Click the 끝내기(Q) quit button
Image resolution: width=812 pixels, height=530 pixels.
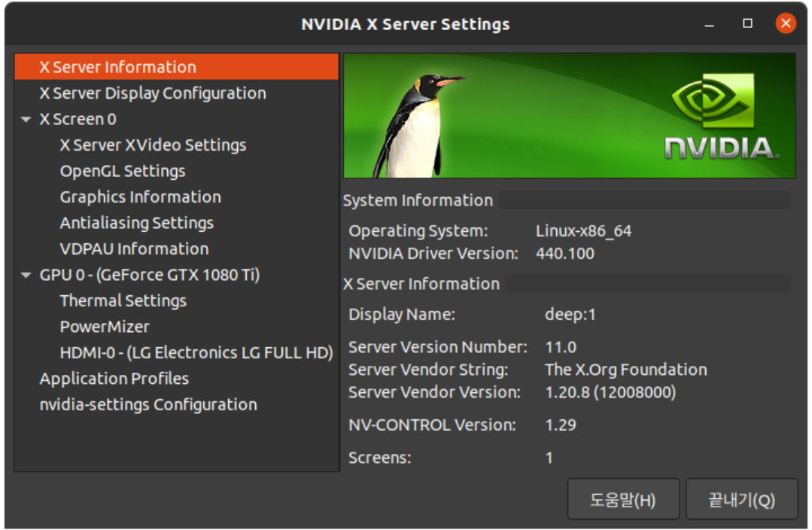pos(741,499)
